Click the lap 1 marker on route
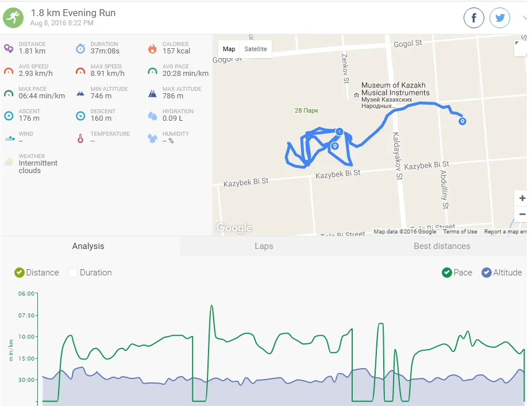 click(x=340, y=132)
